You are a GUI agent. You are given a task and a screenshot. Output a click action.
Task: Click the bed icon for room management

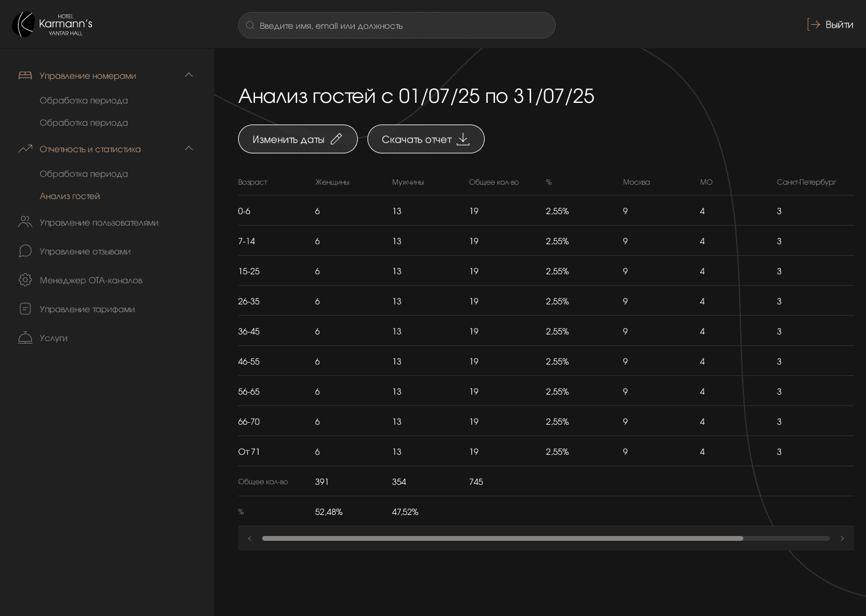pyautogui.click(x=25, y=75)
